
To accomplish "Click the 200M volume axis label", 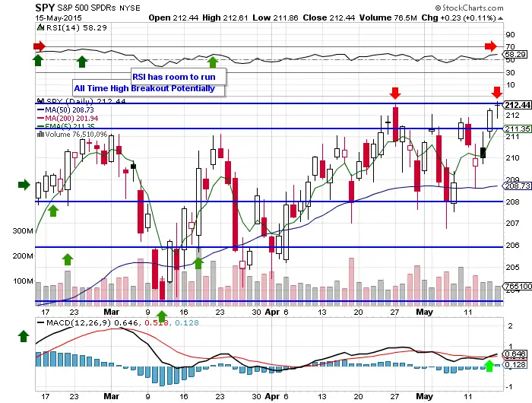I will point(23,256).
